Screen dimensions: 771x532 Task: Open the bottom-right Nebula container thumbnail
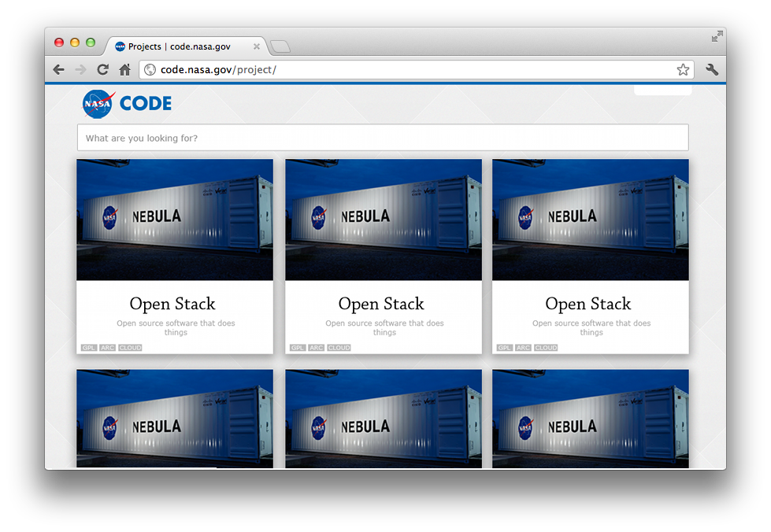[591, 419]
